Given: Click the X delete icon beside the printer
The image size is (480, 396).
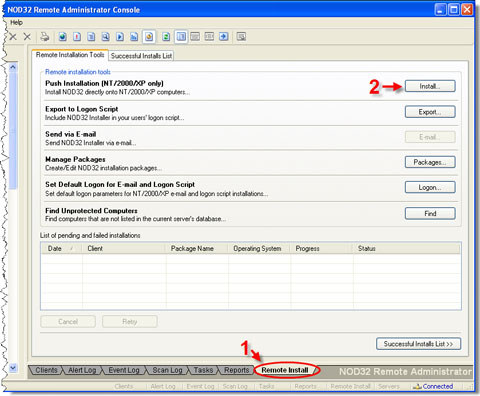Looking at the screenshot, I should pos(27,36).
